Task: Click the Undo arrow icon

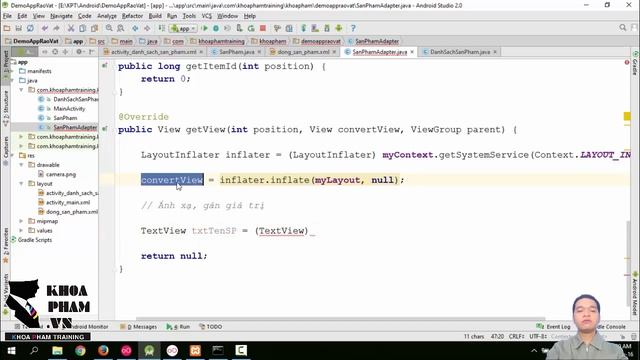Action: pyautogui.click(x=44, y=28)
